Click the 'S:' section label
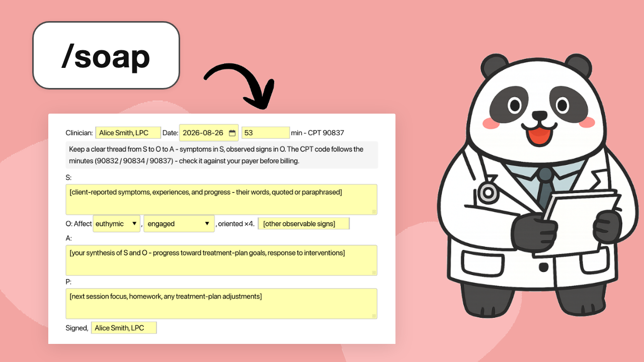Image resolution: width=644 pixels, height=362 pixels. coord(69,177)
